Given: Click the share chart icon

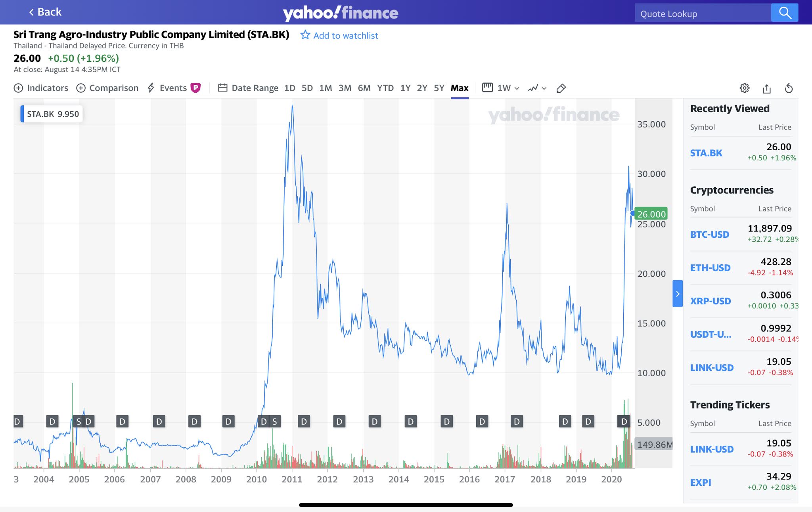Looking at the screenshot, I should pos(767,88).
